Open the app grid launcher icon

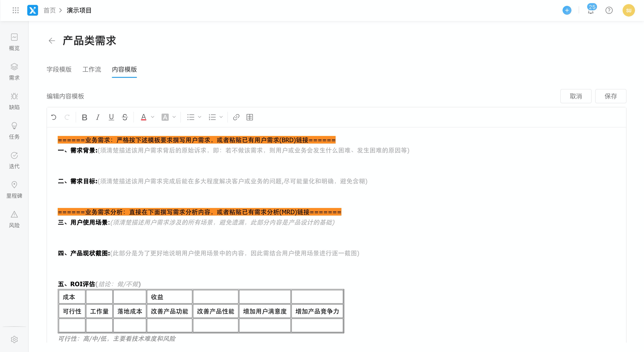15,10
